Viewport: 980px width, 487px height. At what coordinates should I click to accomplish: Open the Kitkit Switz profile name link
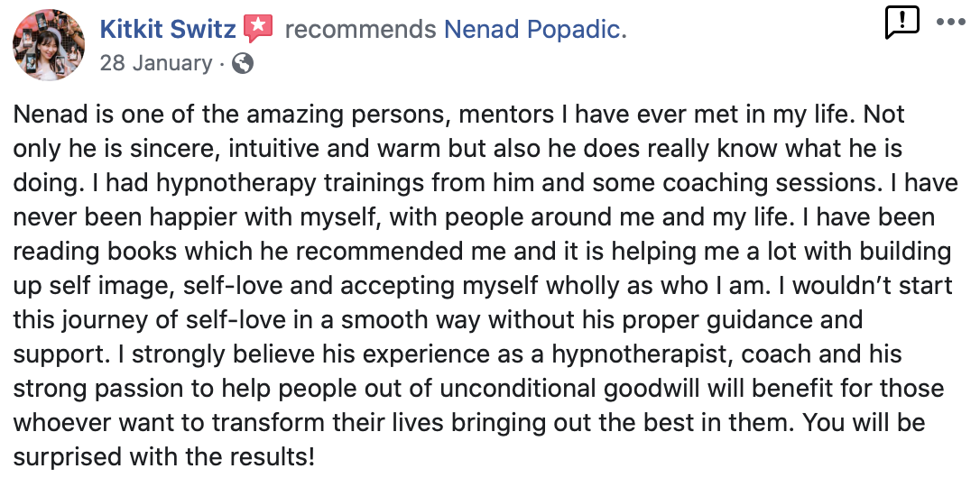[168, 30]
